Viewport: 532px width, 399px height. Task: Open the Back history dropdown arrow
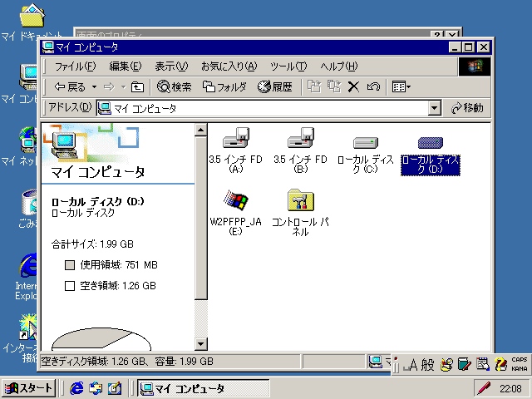click(x=94, y=87)
